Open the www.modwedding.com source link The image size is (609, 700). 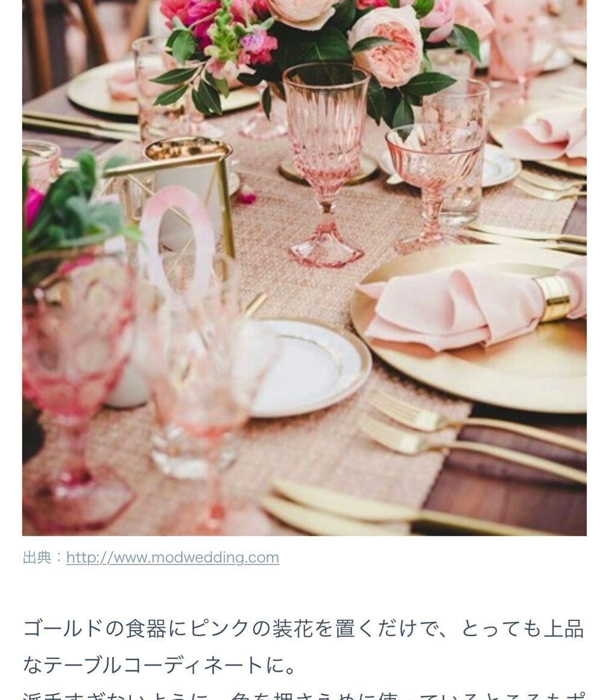tap(172, 558)
